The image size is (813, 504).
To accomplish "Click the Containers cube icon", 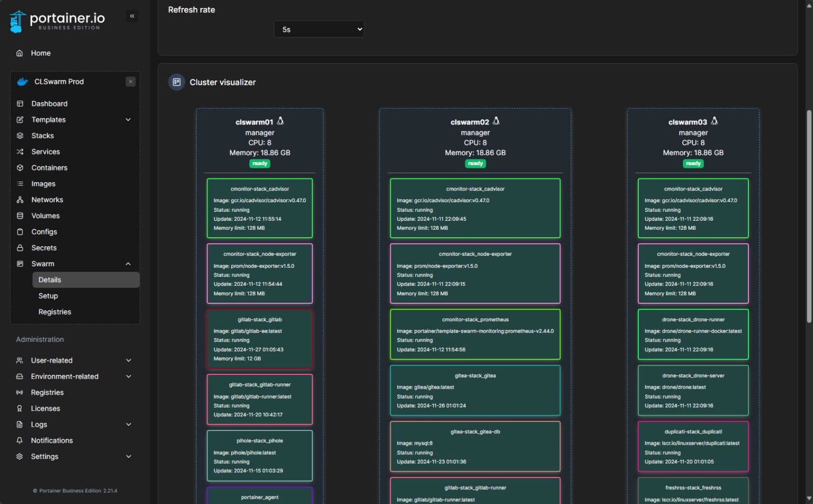I will coord(20,168).
